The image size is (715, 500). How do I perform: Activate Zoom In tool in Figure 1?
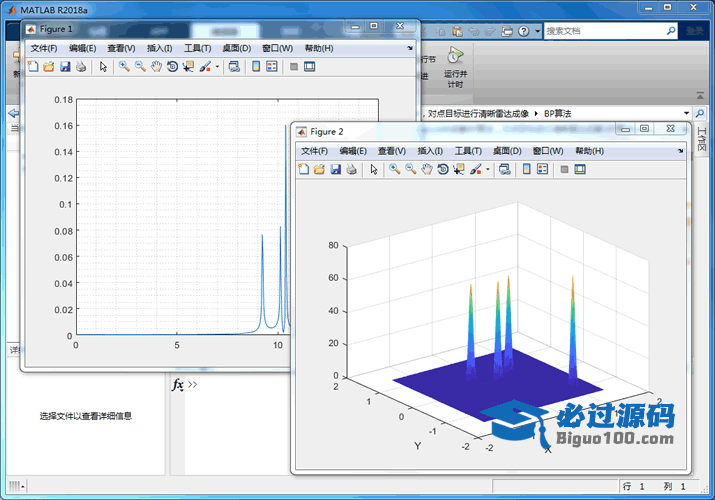point(124,67)
